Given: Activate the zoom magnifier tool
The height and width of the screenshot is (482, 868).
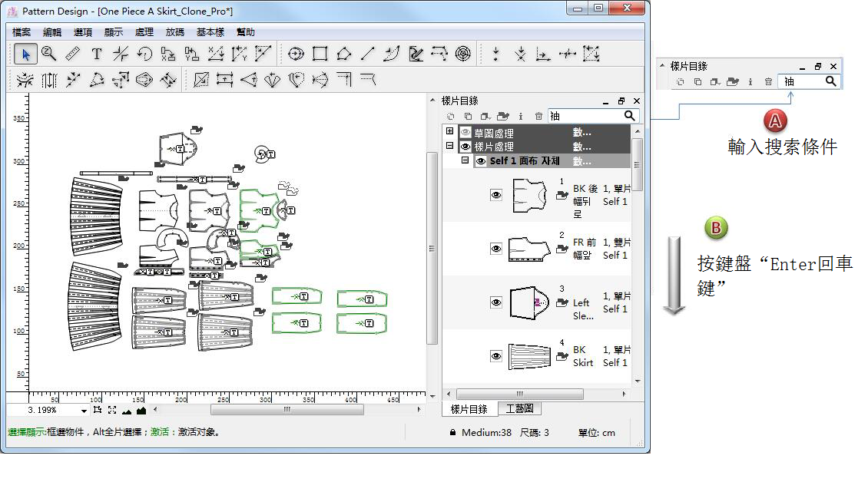Looking at the screenshot, I should (49, 54).
